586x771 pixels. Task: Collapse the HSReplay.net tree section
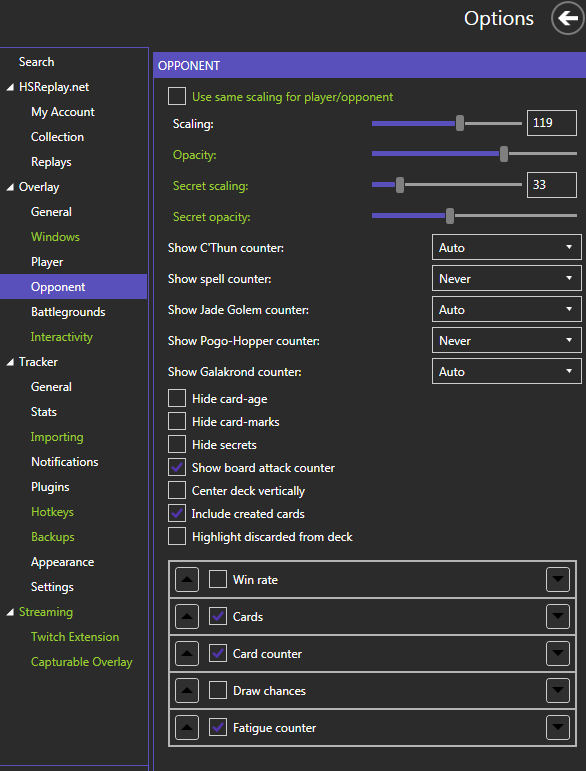tap(10, 88)
